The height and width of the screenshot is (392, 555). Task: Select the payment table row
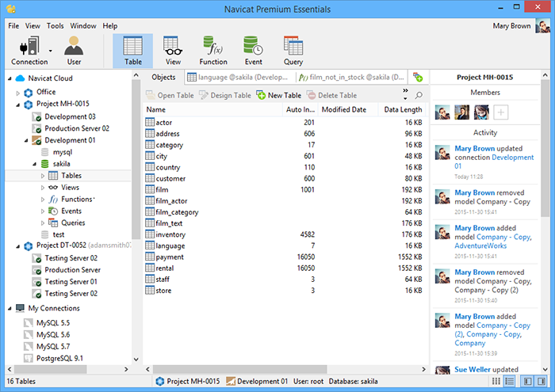(284, 257)
